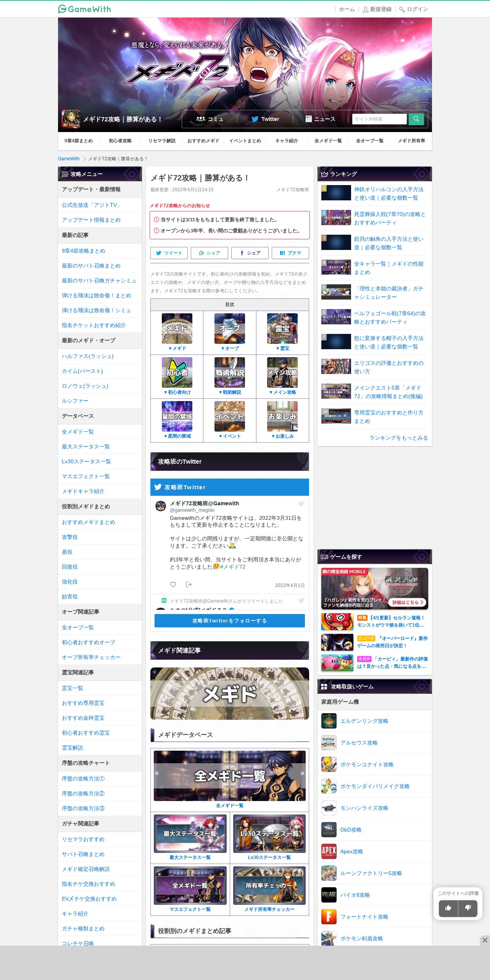The image size is (490, 980).
Task: Click the large メギド related-articles banner
Action: (230, 693)
